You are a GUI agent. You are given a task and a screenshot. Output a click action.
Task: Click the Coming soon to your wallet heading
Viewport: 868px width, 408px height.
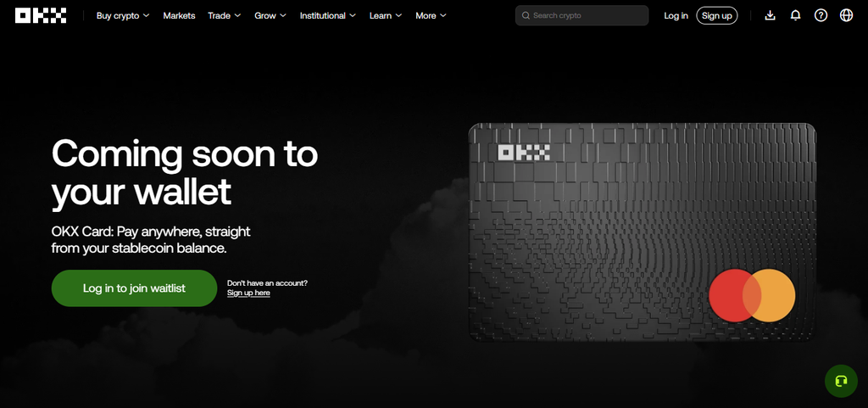pos(185,173)
